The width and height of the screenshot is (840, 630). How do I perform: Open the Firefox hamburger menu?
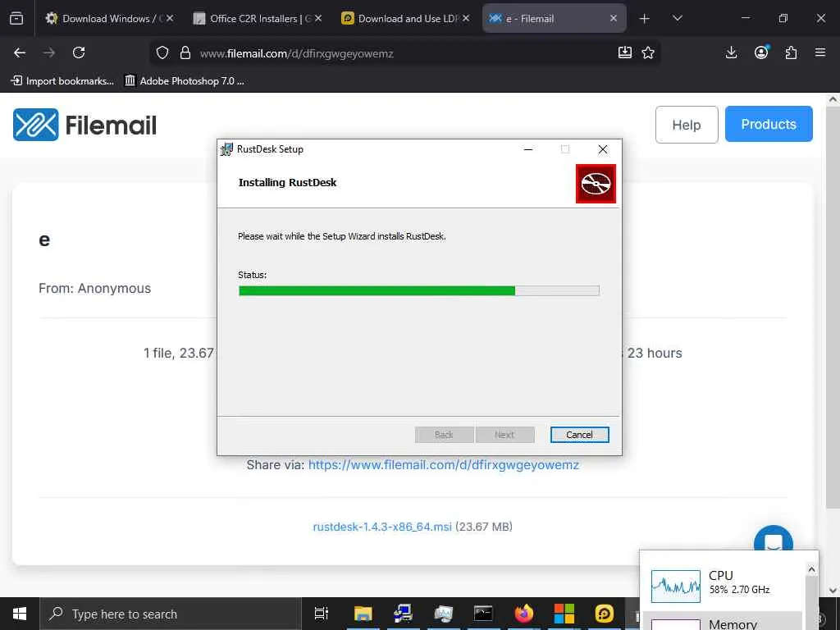tap(820, 52)
